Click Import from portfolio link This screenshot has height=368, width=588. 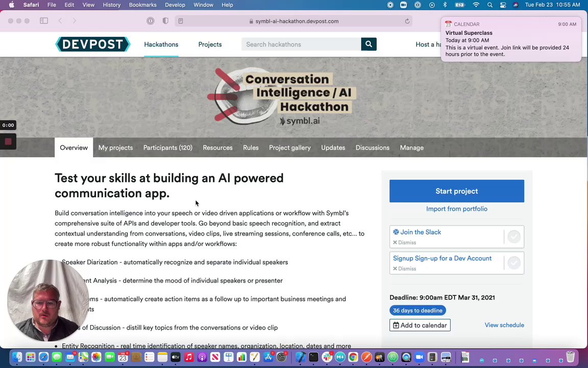(457, 209)
